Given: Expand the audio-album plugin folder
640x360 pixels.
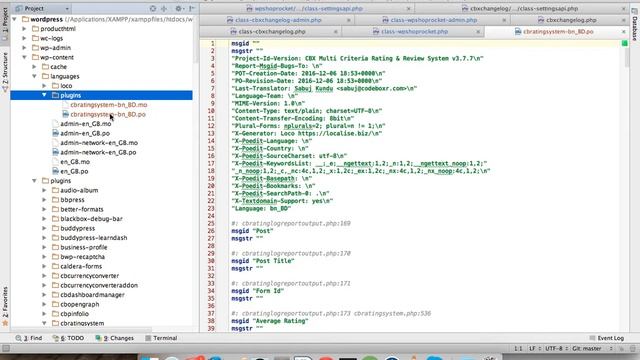Looking at the screenshot, I should point(44,190).
